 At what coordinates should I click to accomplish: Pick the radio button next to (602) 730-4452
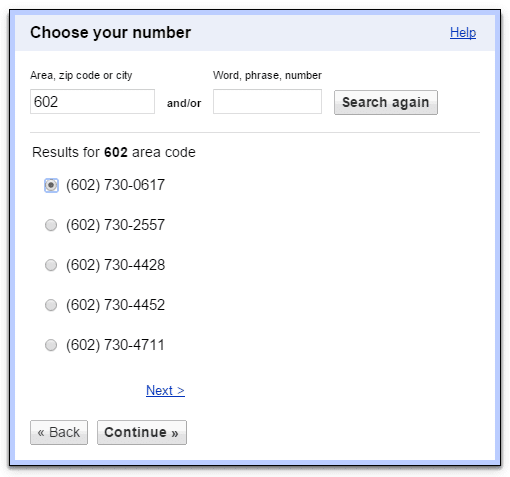coord(51,305)
